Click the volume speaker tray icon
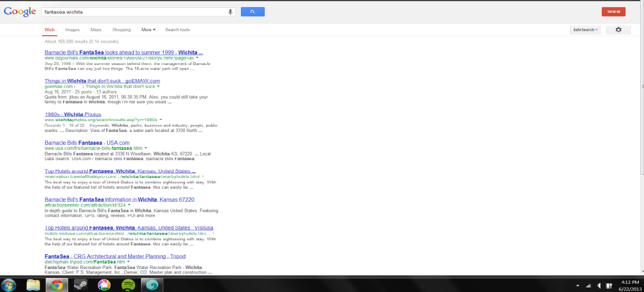Image resolution: width=644 pixels, height=292 pixels. (599, 285)
